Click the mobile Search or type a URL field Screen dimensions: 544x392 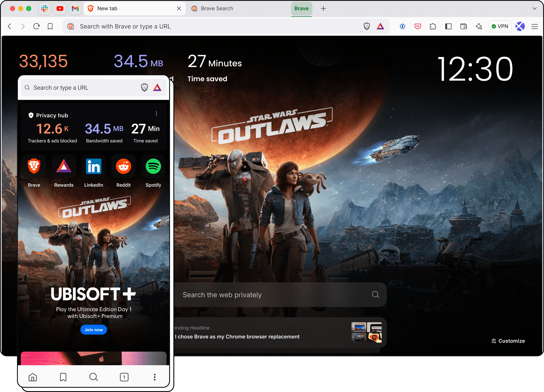93,88
